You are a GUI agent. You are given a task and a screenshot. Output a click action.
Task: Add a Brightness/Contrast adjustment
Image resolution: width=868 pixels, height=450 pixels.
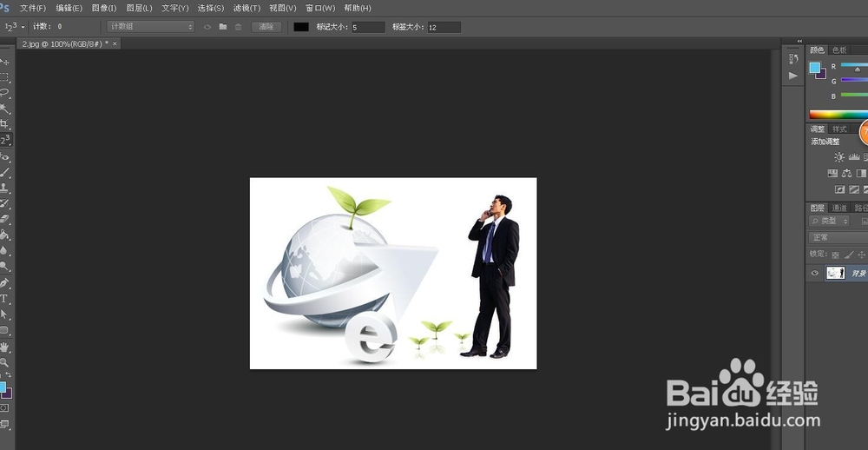coord(839,157)
